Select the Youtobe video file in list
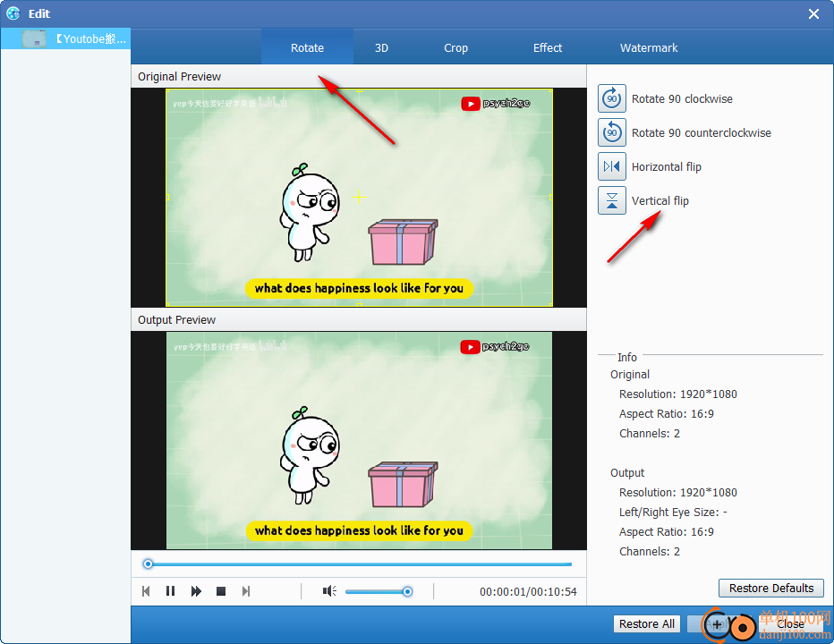The height and width of the screenshot is (644, 834). point(65,38)
